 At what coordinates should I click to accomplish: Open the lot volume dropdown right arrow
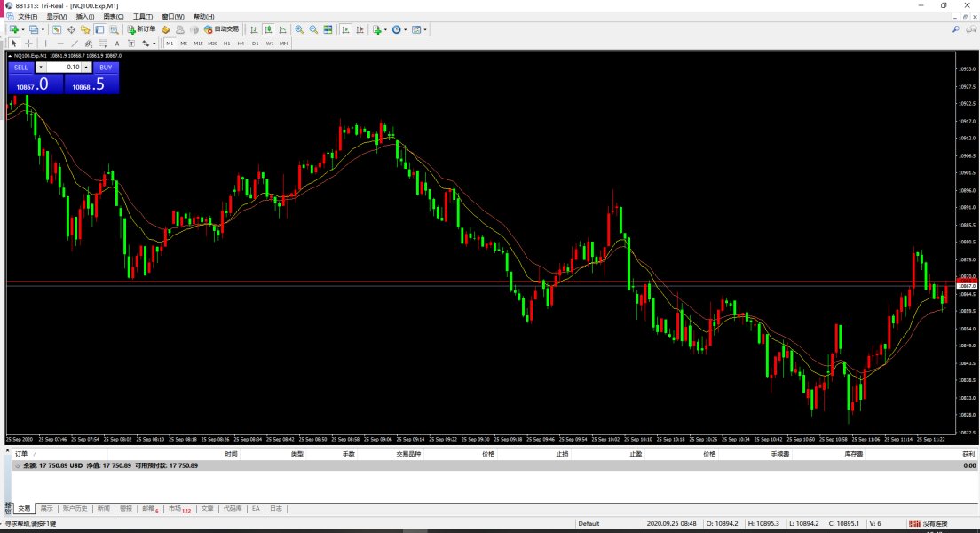click(86, 67)
